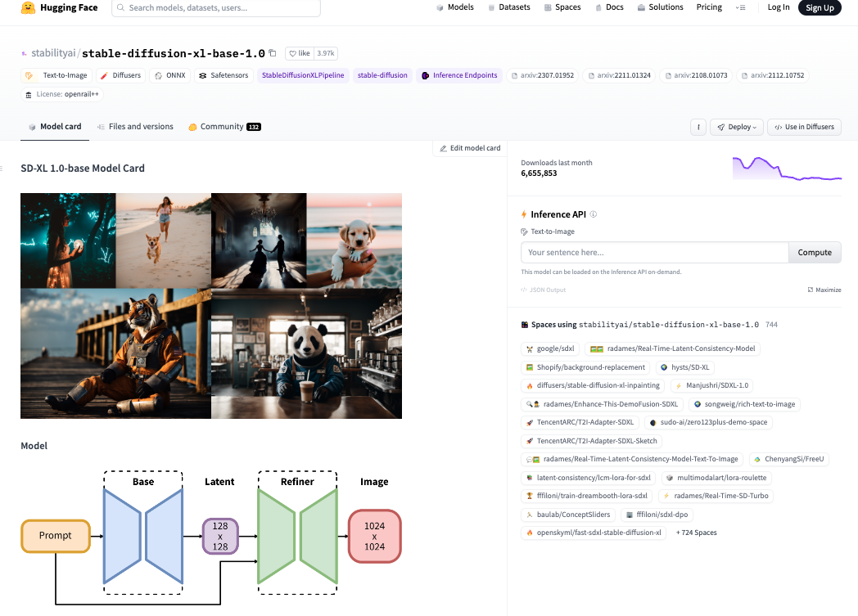858x616 pixels.
Task: Go to Models page
Action: (x=455, y=7)
